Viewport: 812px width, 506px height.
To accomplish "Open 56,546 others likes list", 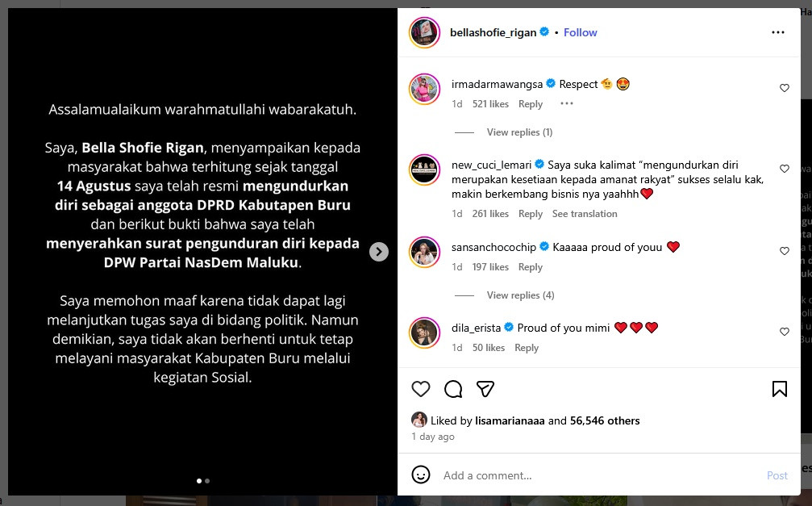I will pyautogui.click(x=604, y=420).
